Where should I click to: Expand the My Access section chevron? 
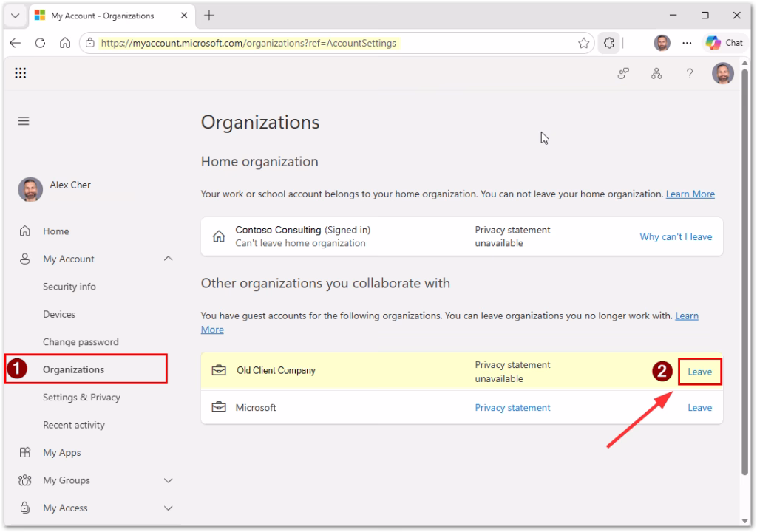168,508
